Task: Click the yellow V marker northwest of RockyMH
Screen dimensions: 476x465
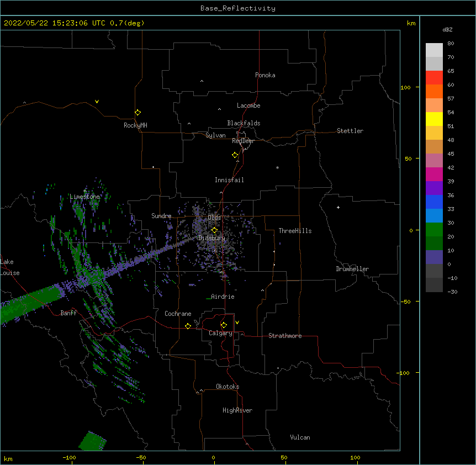Action: 97,102
